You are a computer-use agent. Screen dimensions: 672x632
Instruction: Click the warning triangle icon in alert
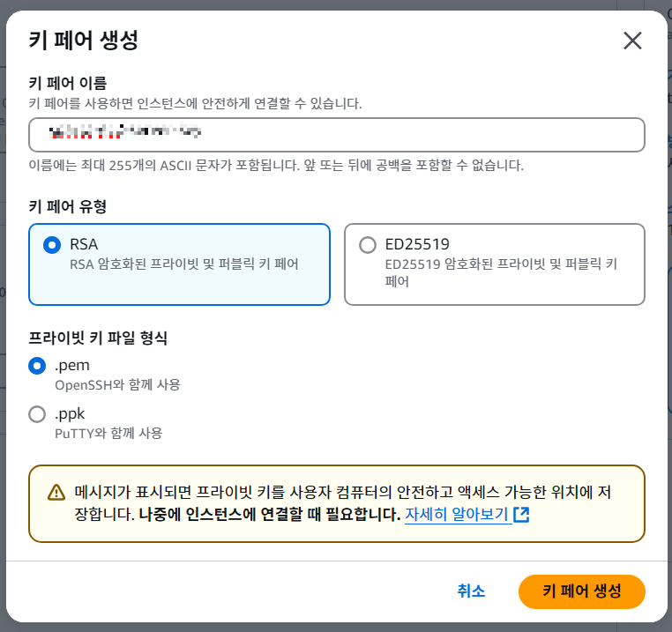tap(56, 493)
